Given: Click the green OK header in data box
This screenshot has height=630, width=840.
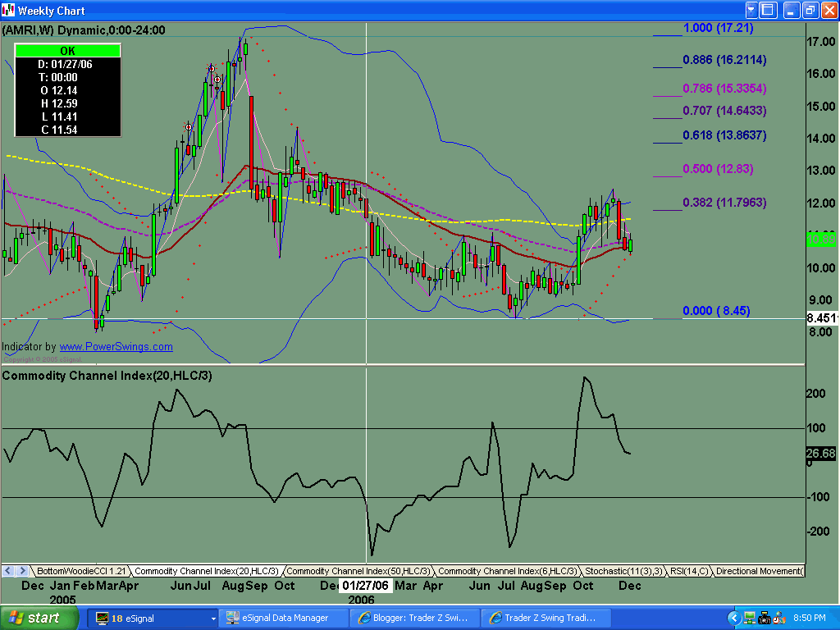Looking at the screenshot, I should point(67,51).
